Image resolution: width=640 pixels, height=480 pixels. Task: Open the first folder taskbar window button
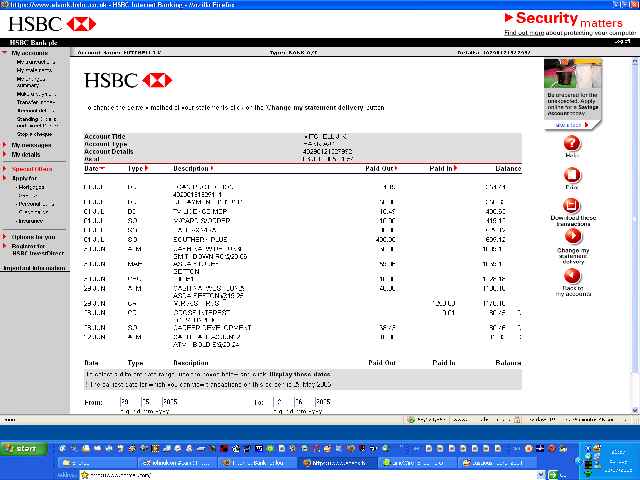click(97, 463)
